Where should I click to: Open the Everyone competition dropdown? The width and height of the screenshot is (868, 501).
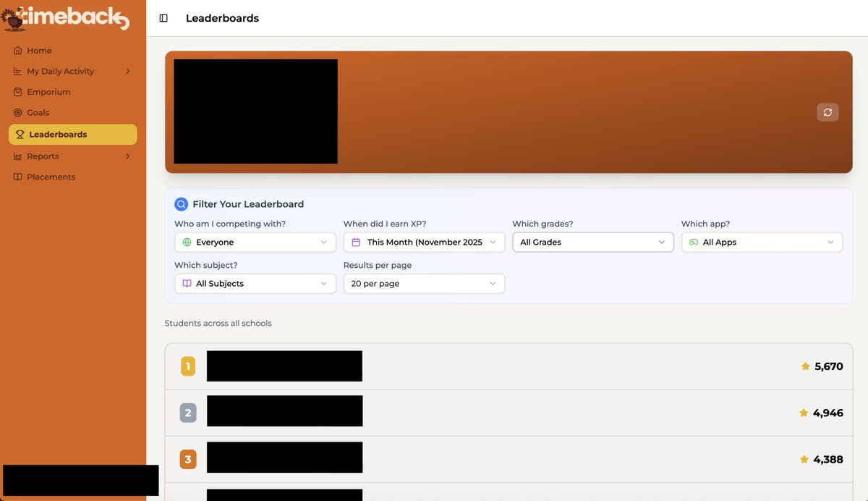point(255,243)
